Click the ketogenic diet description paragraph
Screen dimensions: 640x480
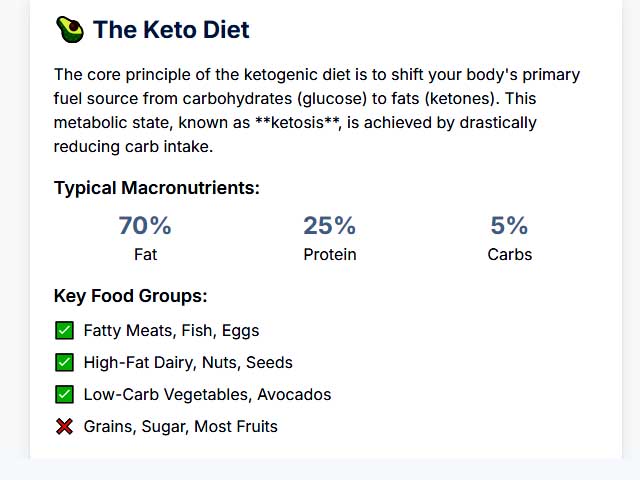[317, 110]
